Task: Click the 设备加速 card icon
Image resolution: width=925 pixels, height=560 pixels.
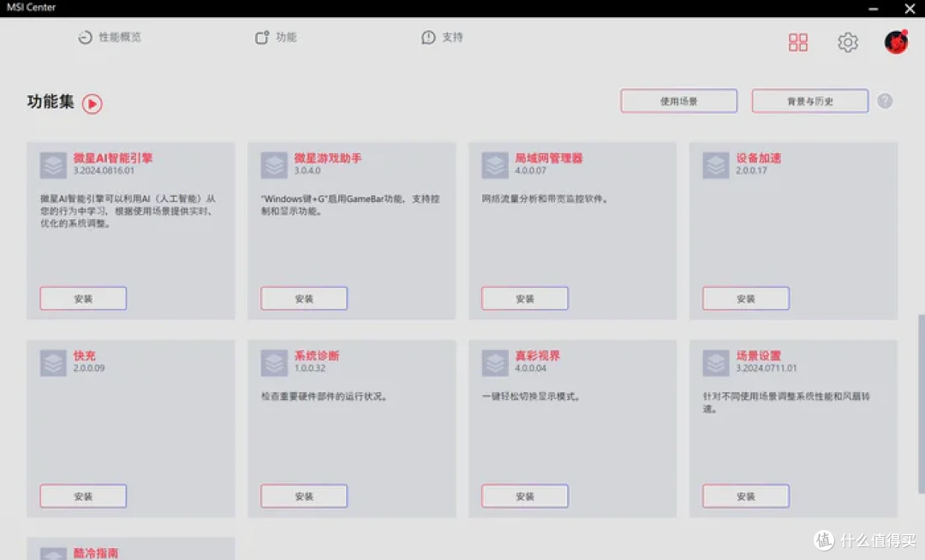Action: (x=715, y=165)
